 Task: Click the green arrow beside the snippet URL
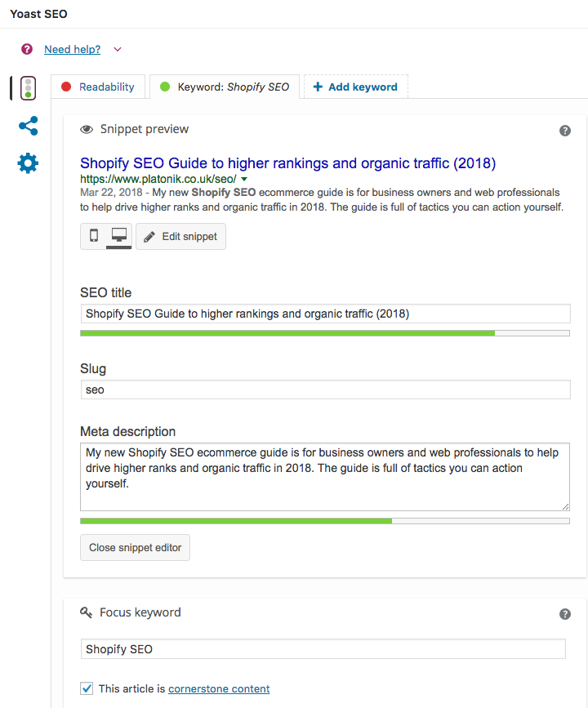pyautogui.click(x=244, y=179)
